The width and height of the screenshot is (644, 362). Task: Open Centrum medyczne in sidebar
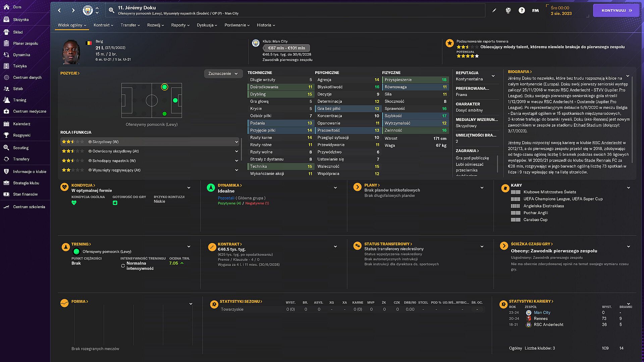coord(30,111)
